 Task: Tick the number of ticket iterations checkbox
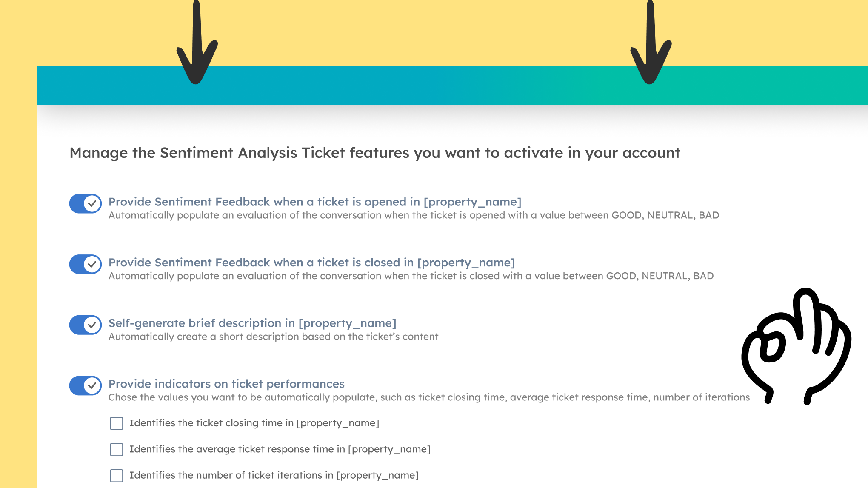(x=117, y=475)
